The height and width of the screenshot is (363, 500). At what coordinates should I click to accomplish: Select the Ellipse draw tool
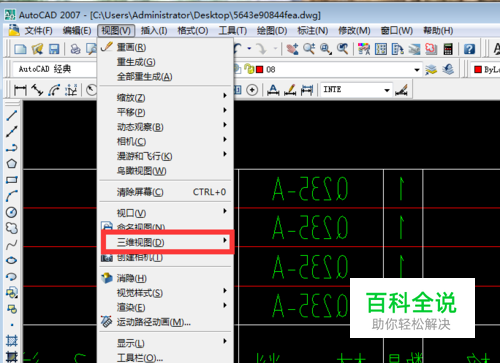(x=12, y=260)
